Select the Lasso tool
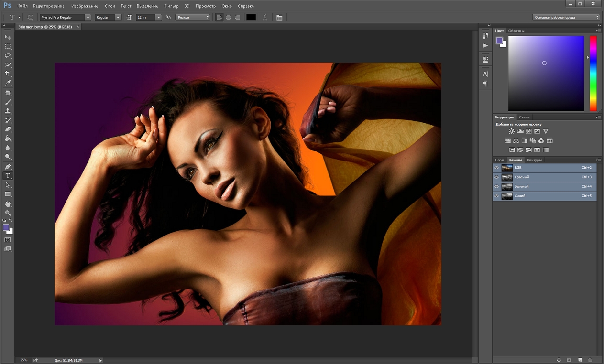Screen dimensions: 604x364 (x=8, y=55)
